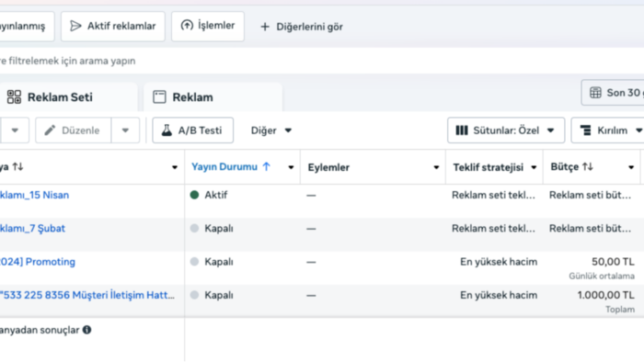644x362 pixels.
Task: Click the Aktif status text
Action: click(216, 195)
